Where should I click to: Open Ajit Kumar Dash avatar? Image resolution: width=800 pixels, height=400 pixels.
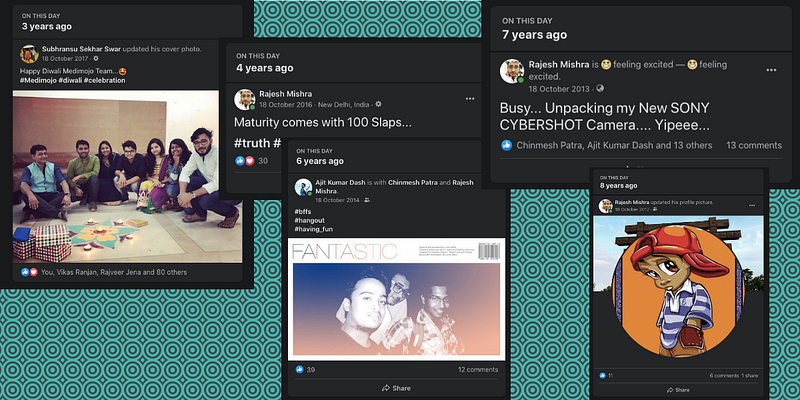[304, 187]
